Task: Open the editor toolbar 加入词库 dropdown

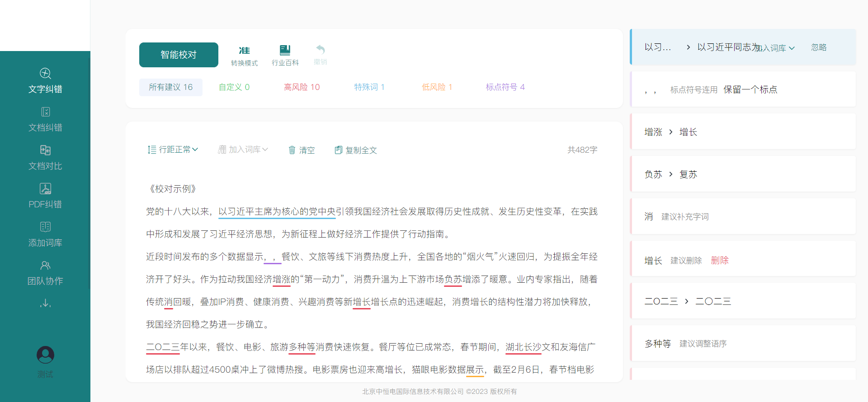Action: 243,150
